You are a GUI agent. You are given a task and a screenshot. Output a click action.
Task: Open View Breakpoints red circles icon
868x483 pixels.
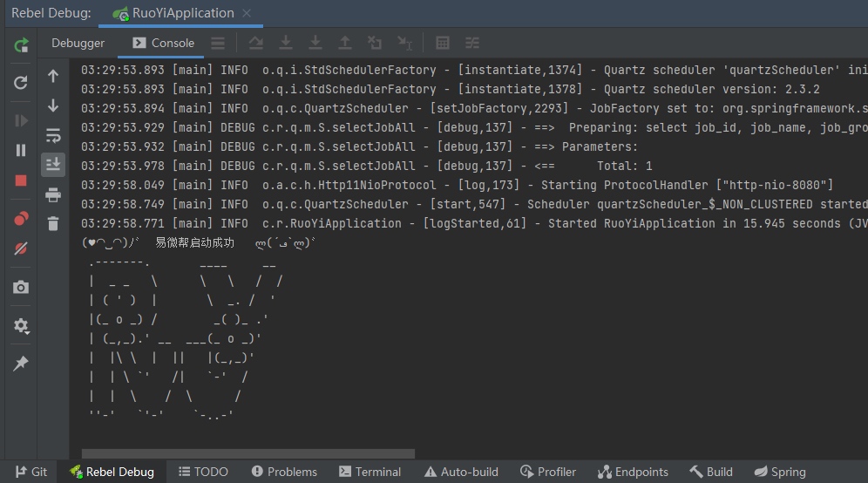tap(21, 219)
